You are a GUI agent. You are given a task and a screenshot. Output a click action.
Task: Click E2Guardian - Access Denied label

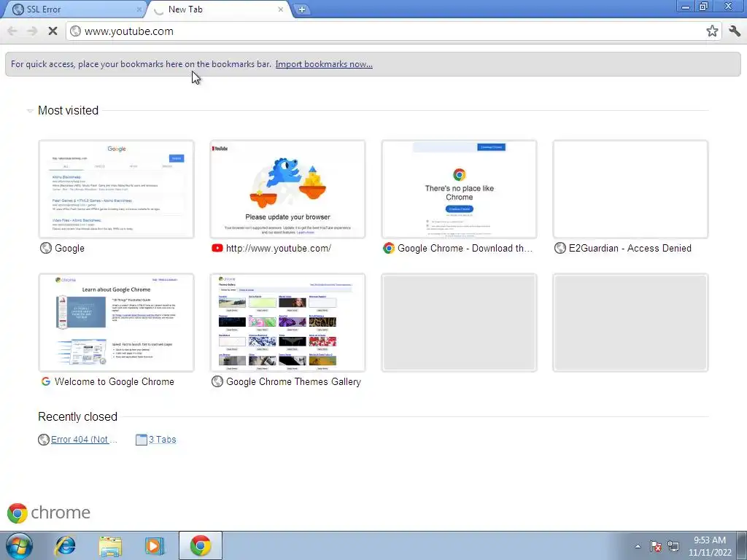point(630,248)
